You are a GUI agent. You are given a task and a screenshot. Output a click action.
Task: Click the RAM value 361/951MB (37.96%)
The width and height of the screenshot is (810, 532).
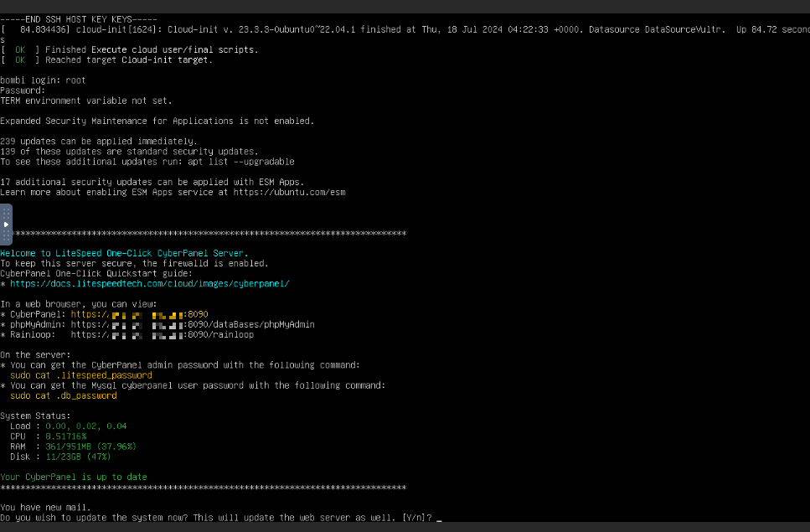91,447
